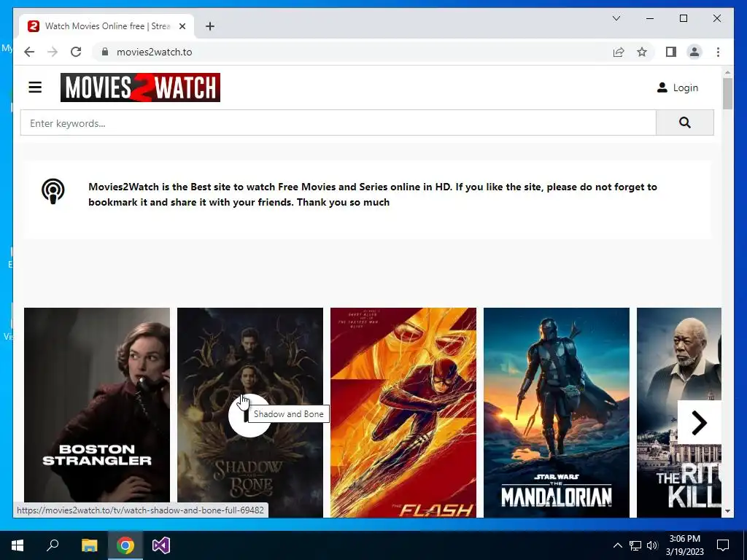Open the volume tray icon
This screenshot has width=747, height=560.
652,545
